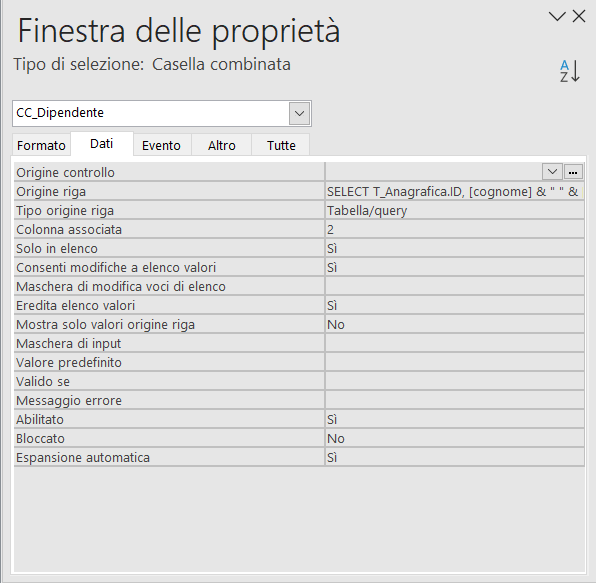The height and width of the screenshot is (583, 596).
Task: Open the CC_Dipendente object selector dropdown
Action: (299, 113)
